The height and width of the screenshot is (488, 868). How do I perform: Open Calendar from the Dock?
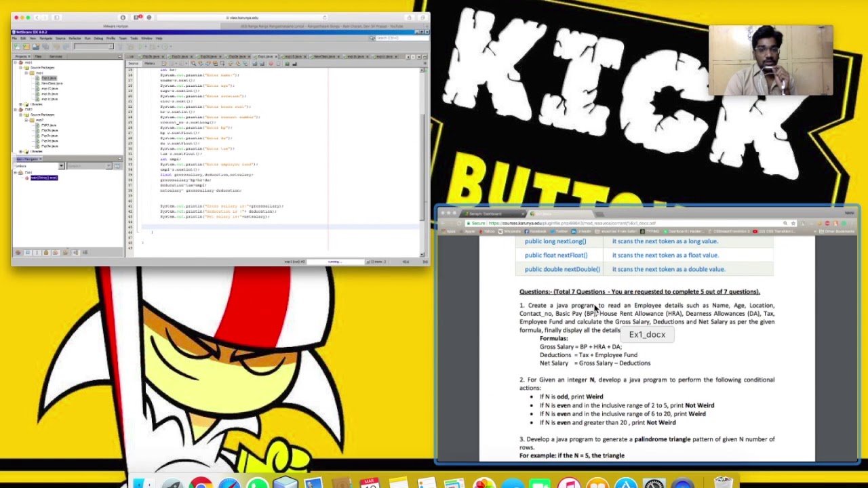pyautogui.click(x=370, y=483)
